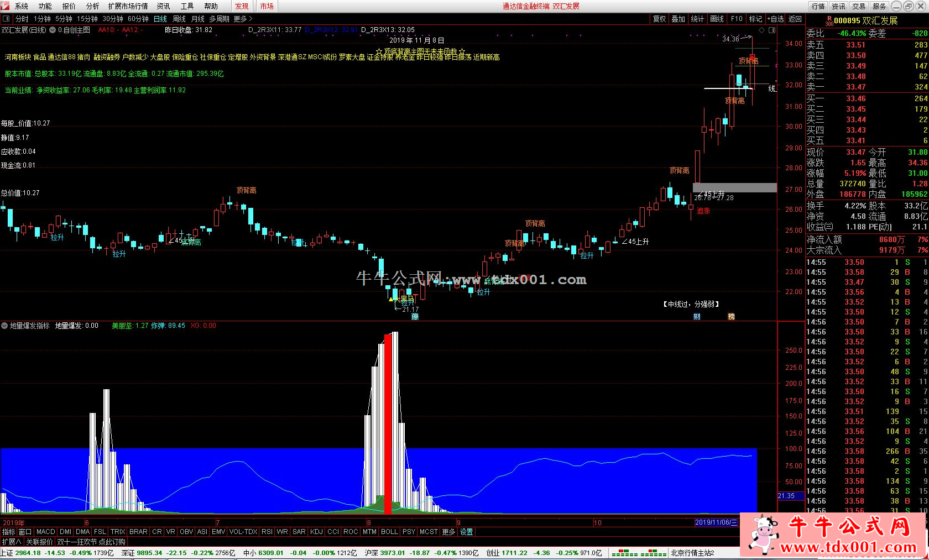The width and height of the screenshot is (929, 560).
Task: Click the circle icon beside 地量爆发指标
Action: click(x=4, y=326)
